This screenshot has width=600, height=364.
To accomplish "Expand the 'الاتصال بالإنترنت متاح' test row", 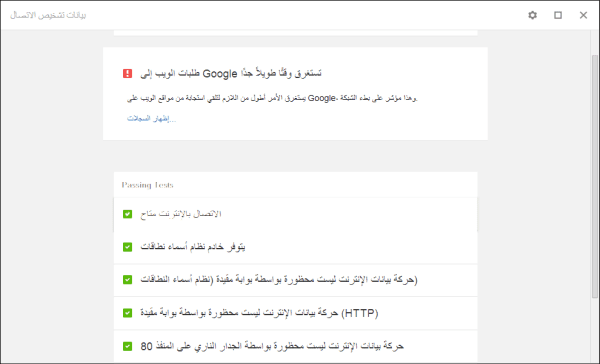I will click(295, 214).
